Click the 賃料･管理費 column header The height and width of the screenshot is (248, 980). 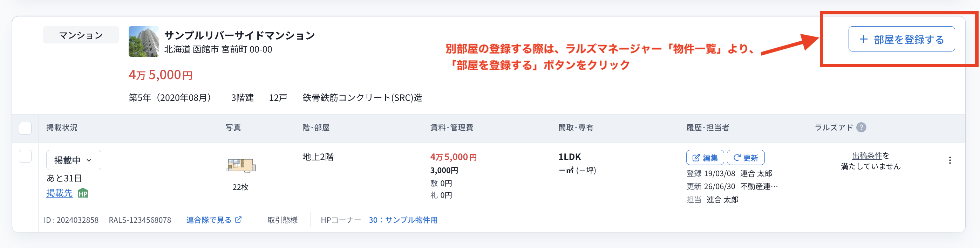pos(451,128)
